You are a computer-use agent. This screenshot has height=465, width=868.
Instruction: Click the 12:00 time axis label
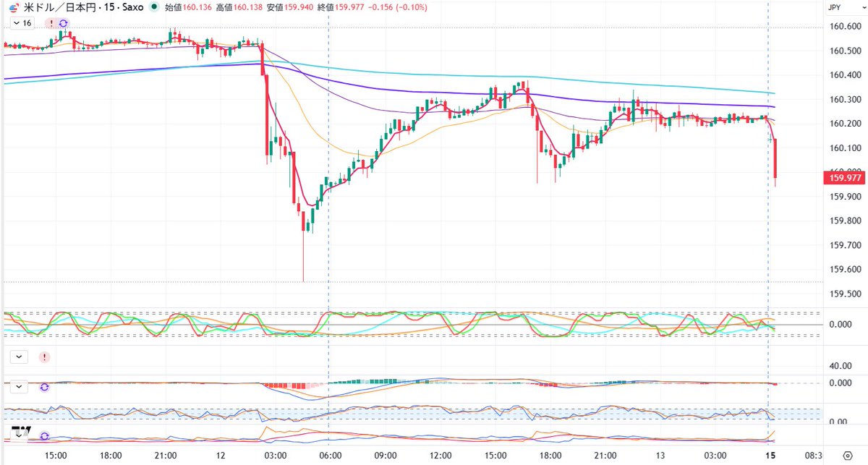(x=441, y=455)
